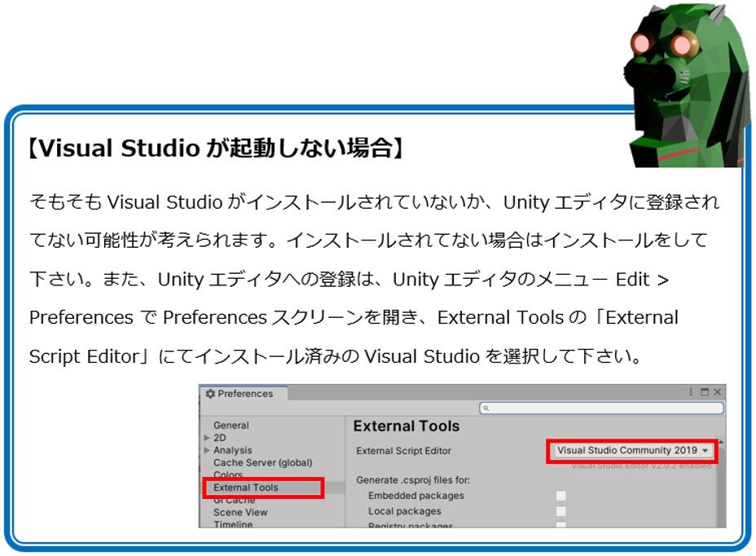Screen dimensions: 756x556
Task: Click the green dragon mascot image
Action: [x=687, y=86]
